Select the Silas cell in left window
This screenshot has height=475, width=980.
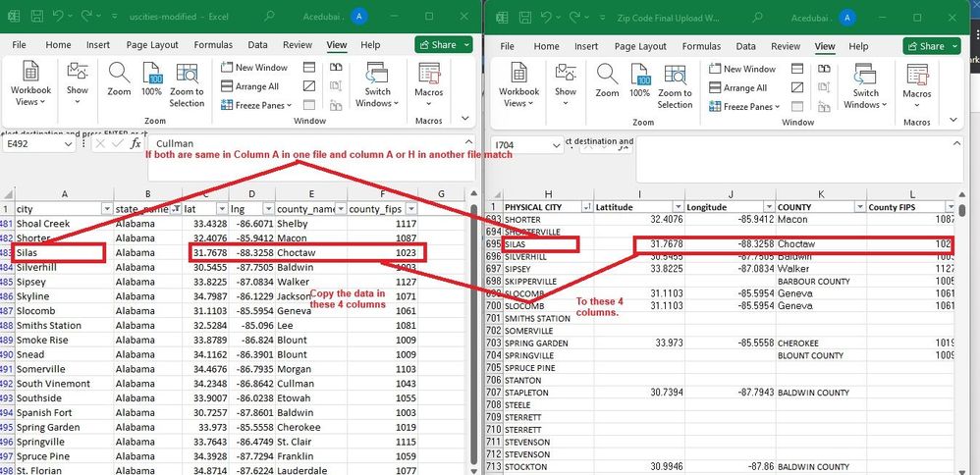pyautogui.click(x=65, y=252)
